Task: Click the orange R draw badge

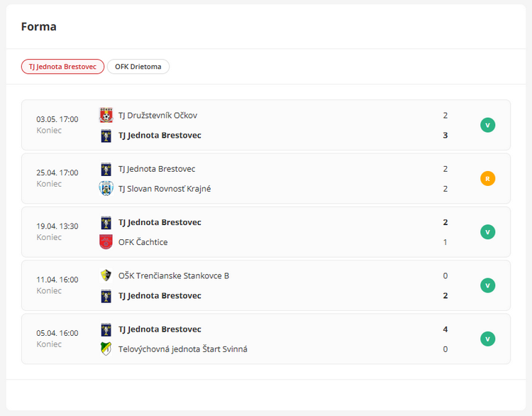Action: pyautogui.click(x=487, y=179)
